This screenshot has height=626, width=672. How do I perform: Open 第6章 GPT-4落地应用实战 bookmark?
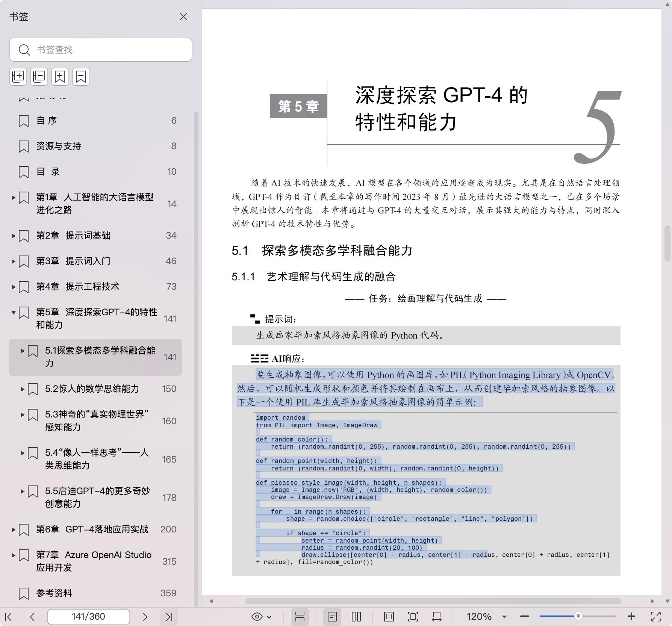click(x=92, y=529)
